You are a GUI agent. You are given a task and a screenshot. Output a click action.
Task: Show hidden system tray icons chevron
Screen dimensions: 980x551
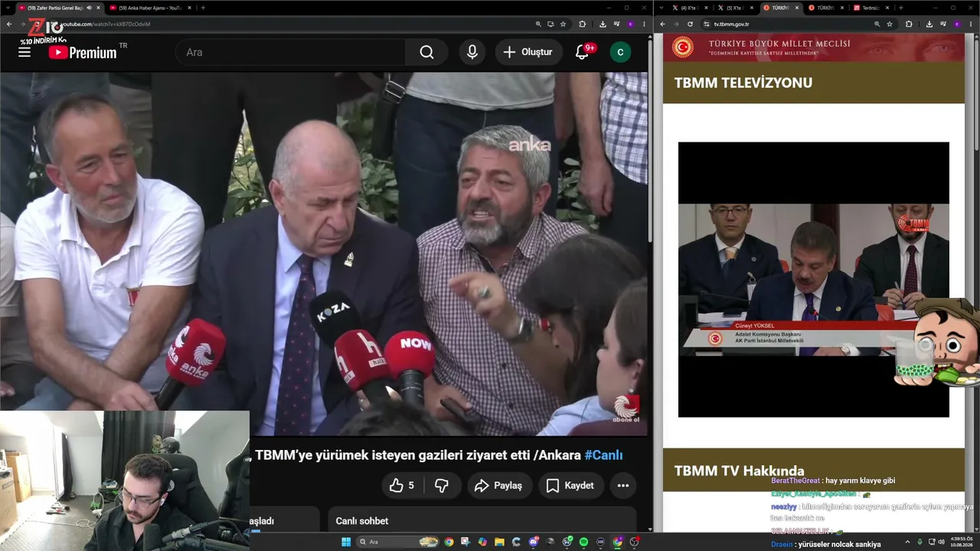click(x=907, y=542)
